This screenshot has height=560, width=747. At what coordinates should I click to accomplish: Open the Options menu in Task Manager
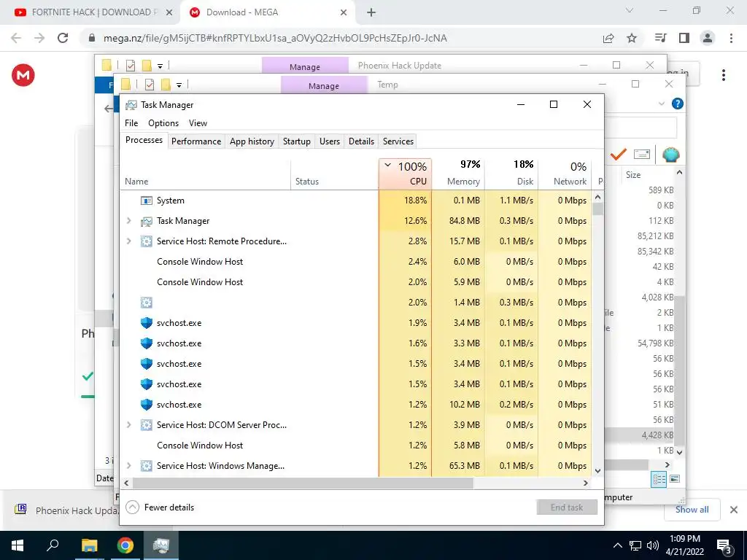[163, 122]
